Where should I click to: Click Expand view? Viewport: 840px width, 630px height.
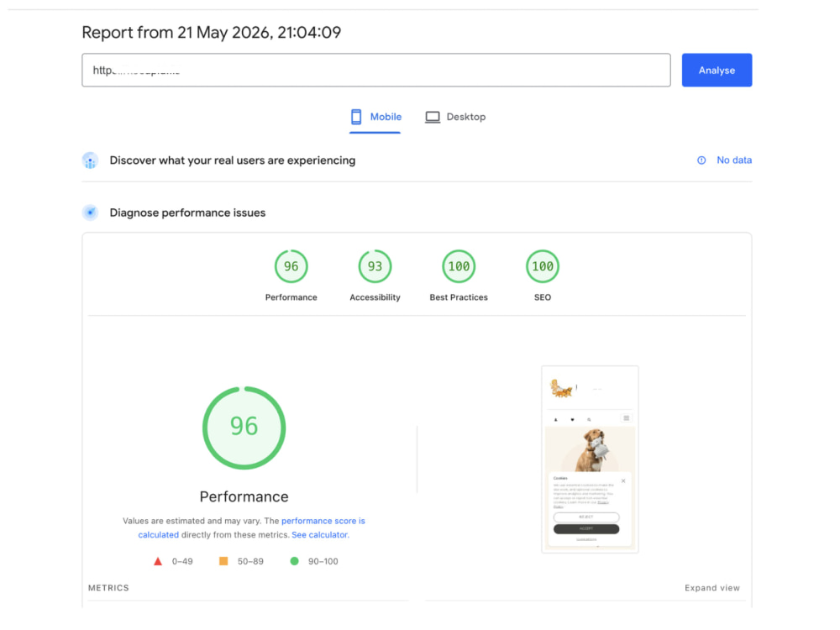(x=712, y=588)
